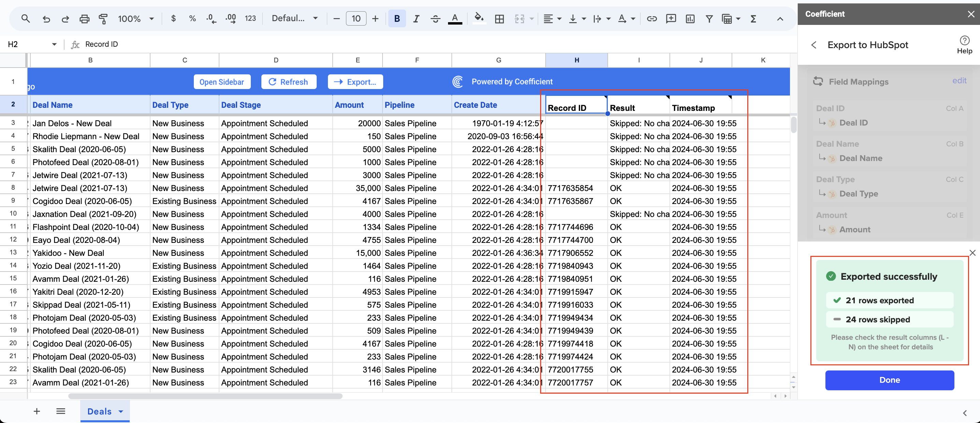Open the functions sigma menu
Image resolution: width=980 pixels, height=423 pixels.
pyautogui.click(x=753, y=18)
